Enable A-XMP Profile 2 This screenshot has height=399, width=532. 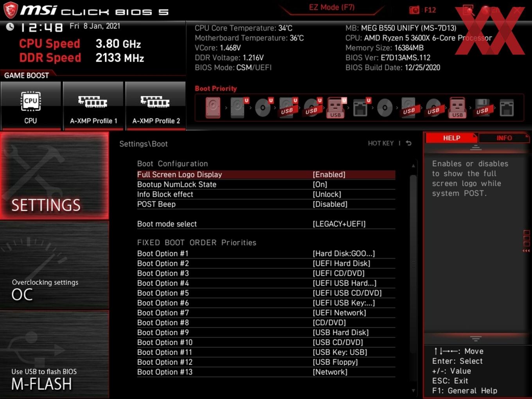(156, 106)
